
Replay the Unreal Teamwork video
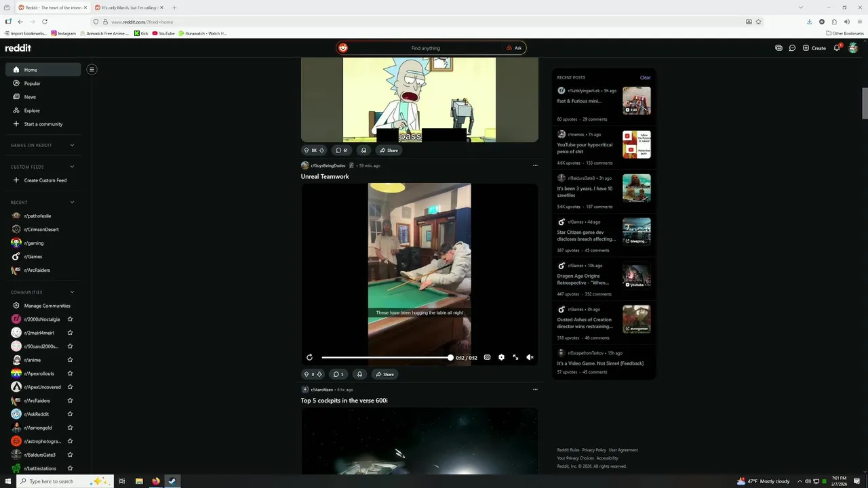pyautogui.click(x=309, y=357)
